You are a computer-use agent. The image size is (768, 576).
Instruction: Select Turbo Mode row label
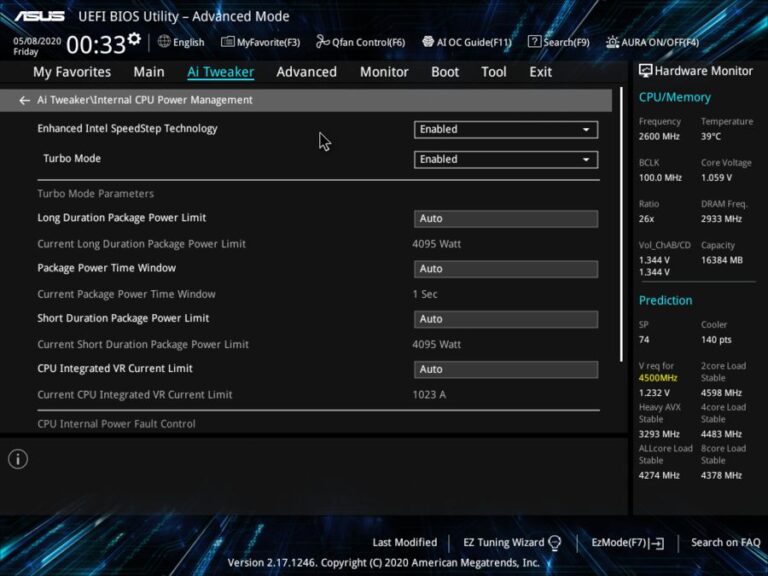tap(72, 159)
